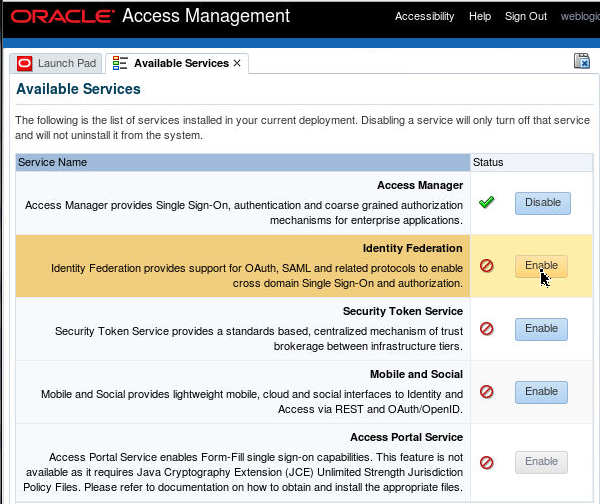Click the close-all-tabs icon at top right
The image size is (600, 504).
(x=581, y=62)
